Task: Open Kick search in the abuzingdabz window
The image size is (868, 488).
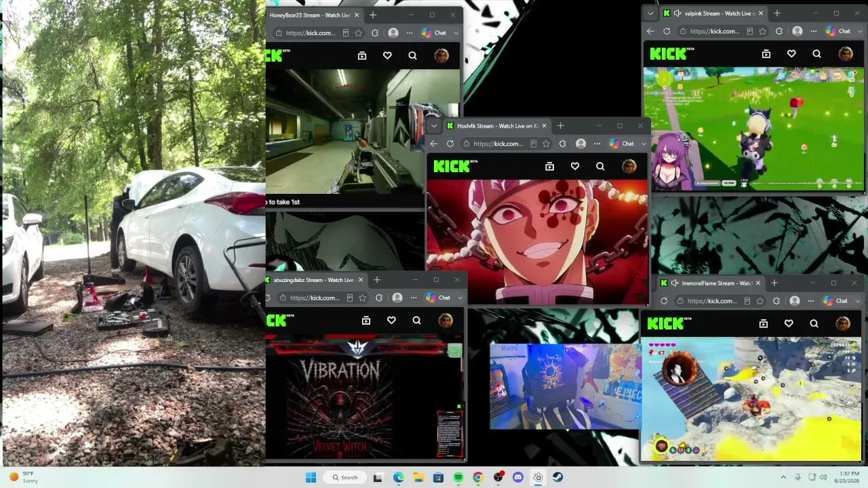Action: [x=416, y=321]
